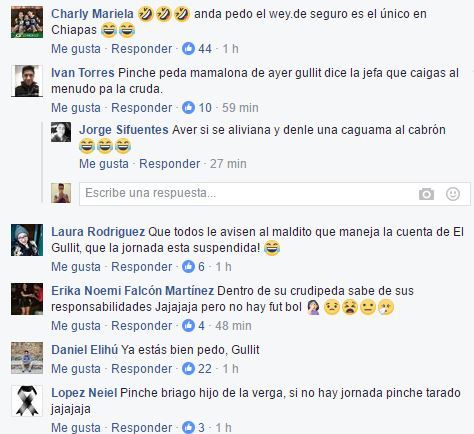474x434 pixels.
Task: Open the emoji picker in reply box
Action: coord(453,194)
